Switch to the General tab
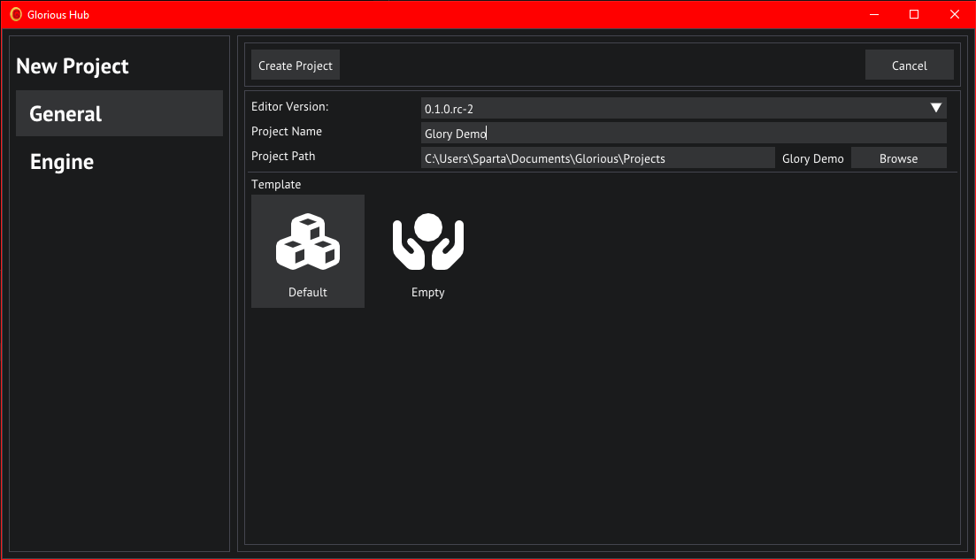976x560 pixels. (x=119, y=113)
